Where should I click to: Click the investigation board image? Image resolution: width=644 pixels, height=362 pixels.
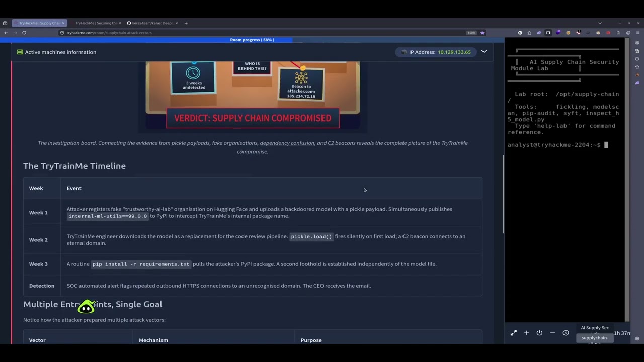point(253,96)
